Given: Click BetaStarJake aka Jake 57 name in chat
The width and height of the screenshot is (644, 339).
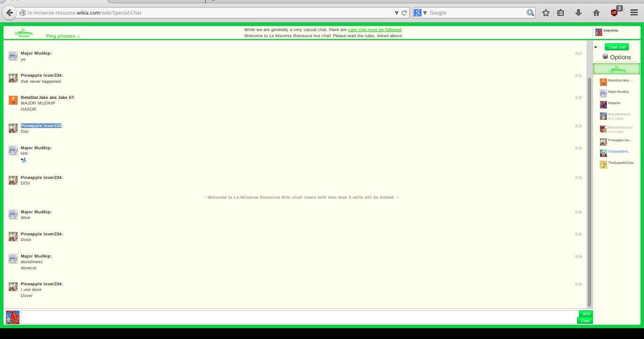Looking at the screenshot, I should point(48,97).
